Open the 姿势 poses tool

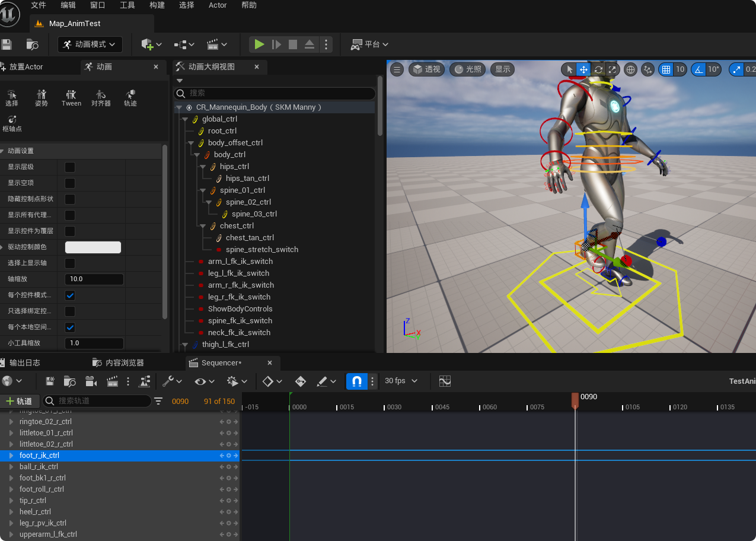pyautogui.click(x=42, y=98)
